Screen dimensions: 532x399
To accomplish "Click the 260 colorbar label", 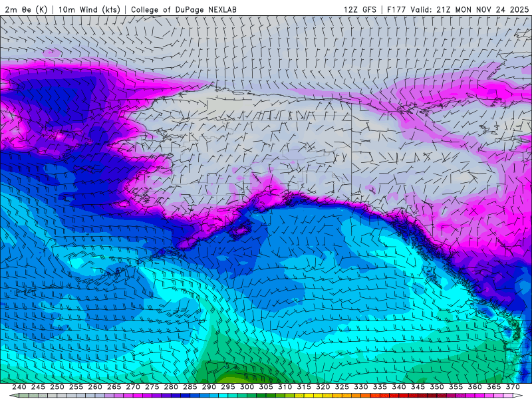I will [95, 387].
